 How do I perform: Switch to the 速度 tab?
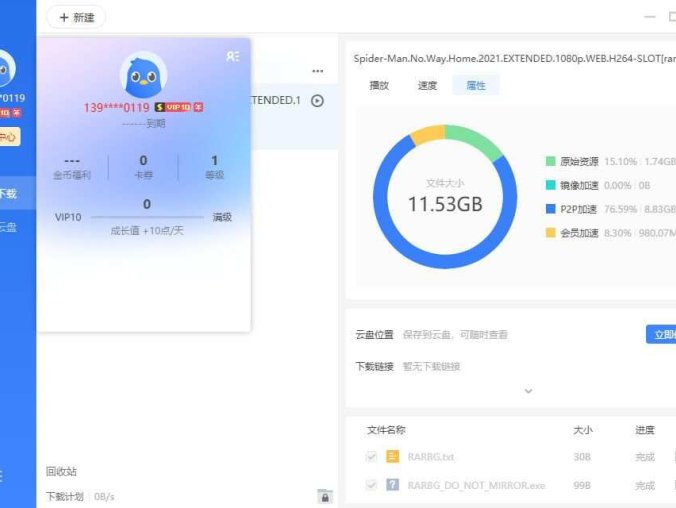click(x=427, y=85)
